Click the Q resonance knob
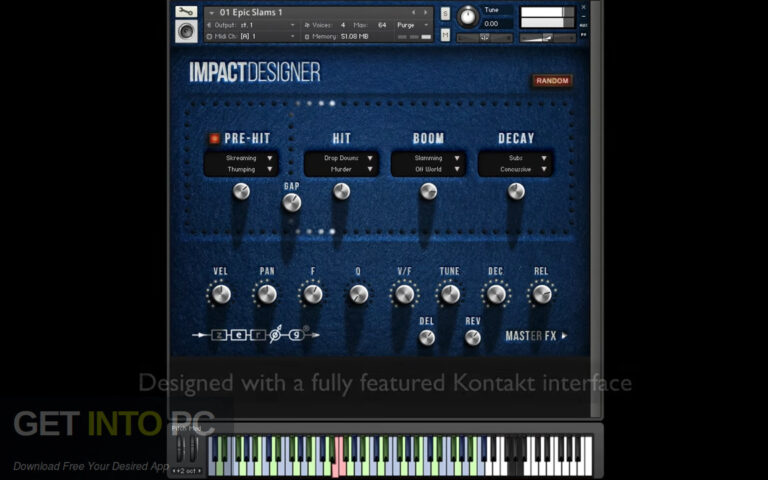The width and height of the screenshot is (768, 480). click(x=359, y=294)
